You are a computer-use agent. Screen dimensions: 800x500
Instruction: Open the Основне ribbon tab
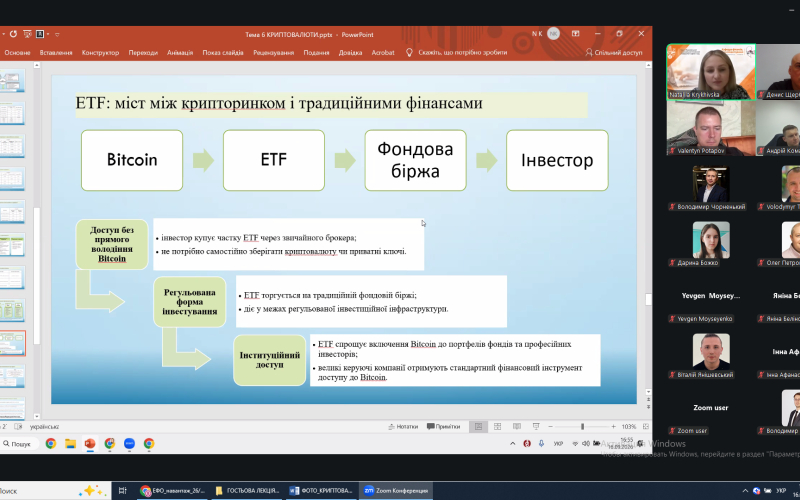pyautogui.click(x=17, y=53)
